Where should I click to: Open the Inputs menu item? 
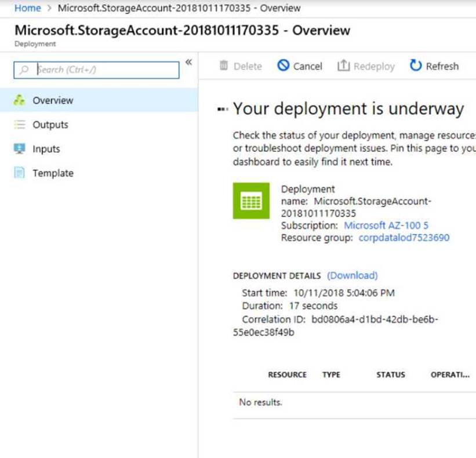coord(99,149)
